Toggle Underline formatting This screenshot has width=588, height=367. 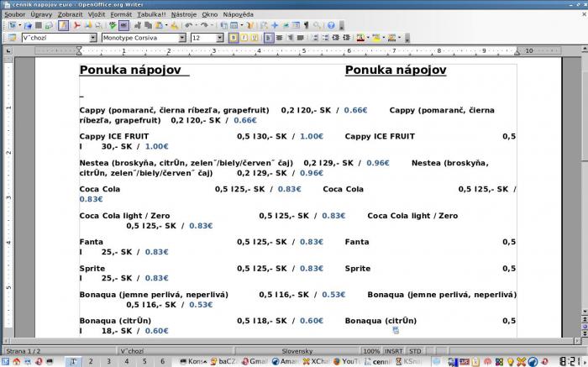point(255,38)
